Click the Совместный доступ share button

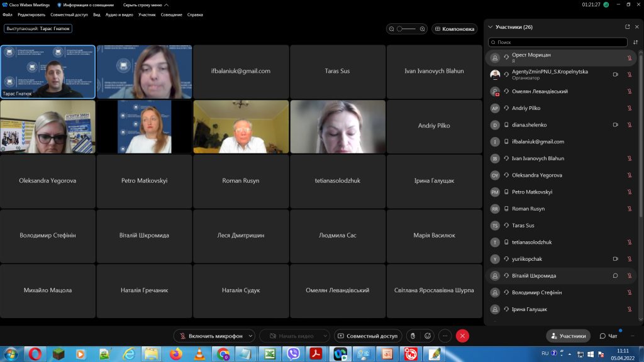(367, 336)
